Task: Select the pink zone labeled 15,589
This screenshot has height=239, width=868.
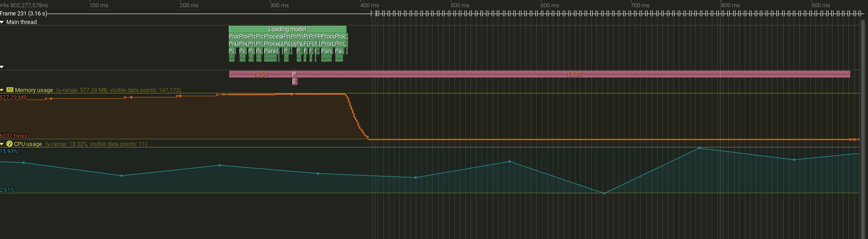Action: pos(573,74)
